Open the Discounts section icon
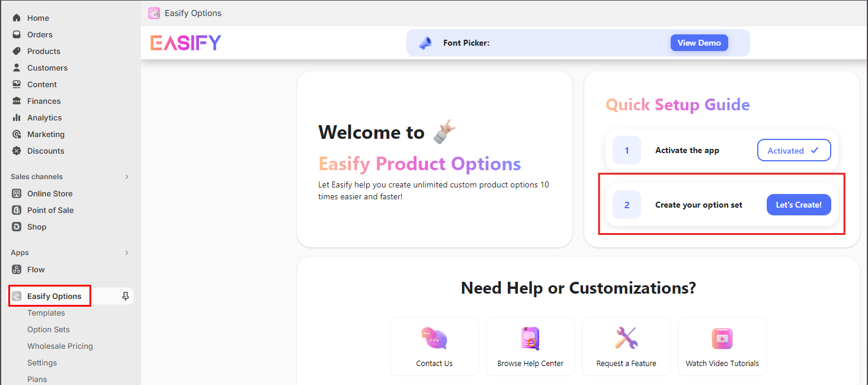Image resolution: width=868 pixels, height=385 pixels. pyautogui.click(x=17, y=151)
